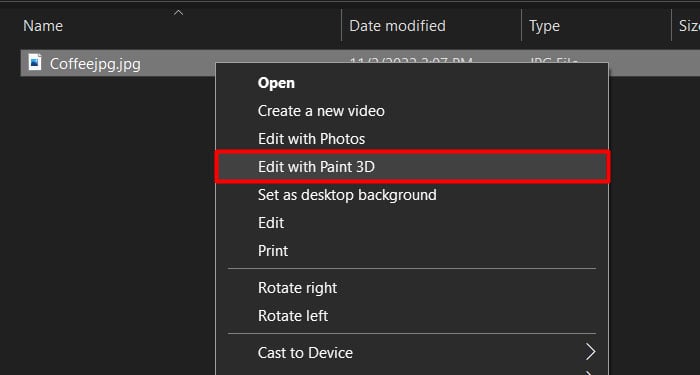The width and height of the screenshot is (700, 375).
Task: Choose the plain Edit menu entry
Action: click(412, 223)
